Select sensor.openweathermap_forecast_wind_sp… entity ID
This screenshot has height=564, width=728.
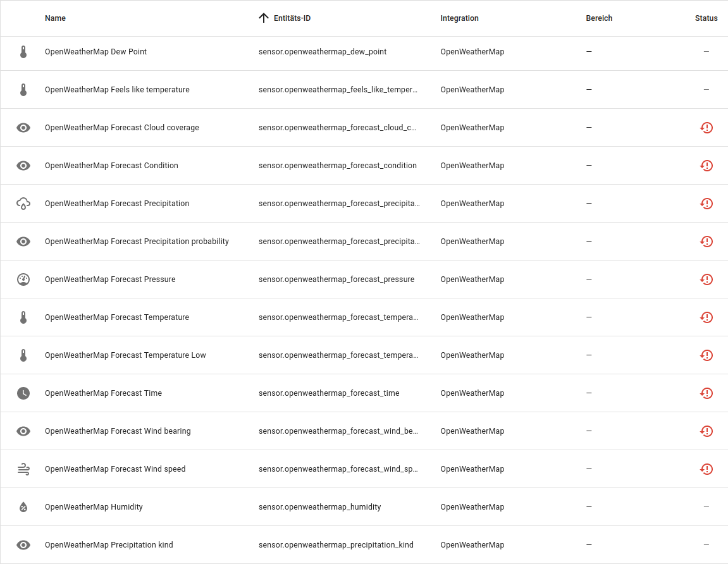[338, 469]
